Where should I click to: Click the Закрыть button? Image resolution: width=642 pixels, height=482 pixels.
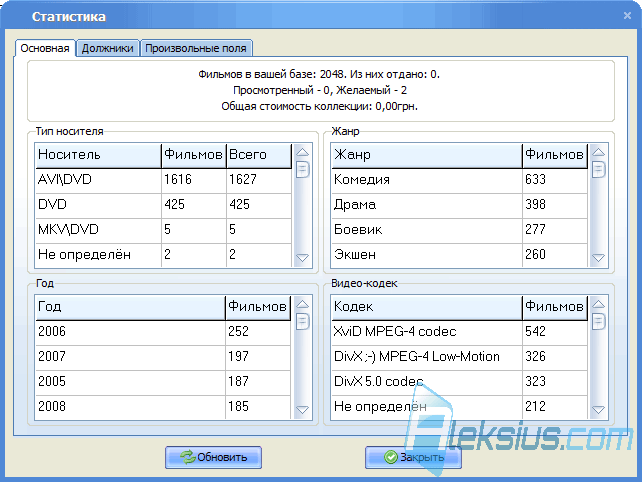[x=414, y=457]
